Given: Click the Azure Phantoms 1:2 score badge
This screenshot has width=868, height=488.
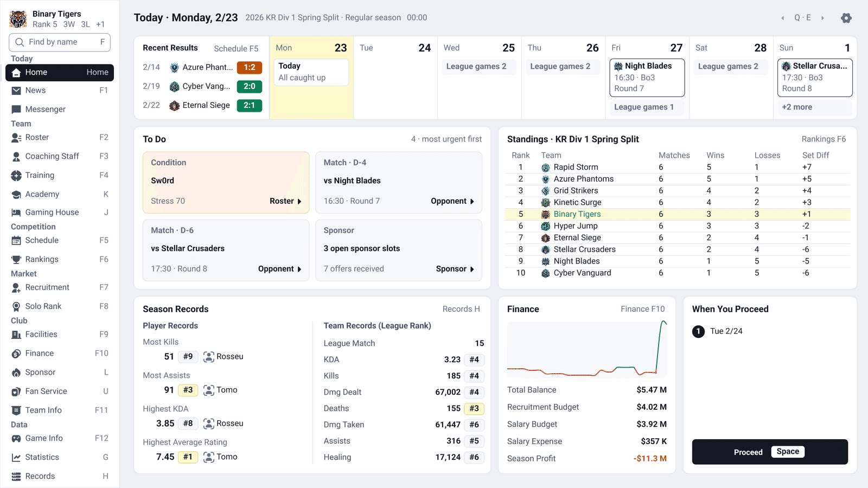Looking at the screenshot, I should coord(250,68).
